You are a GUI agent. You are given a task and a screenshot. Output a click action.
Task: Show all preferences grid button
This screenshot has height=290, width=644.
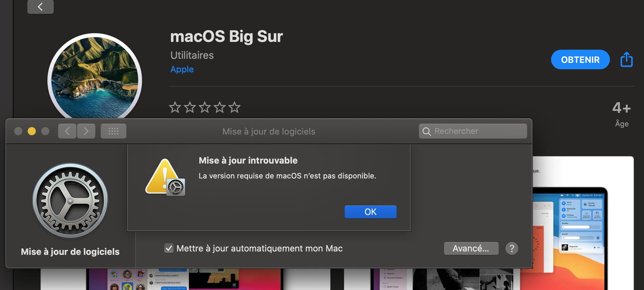114,131
